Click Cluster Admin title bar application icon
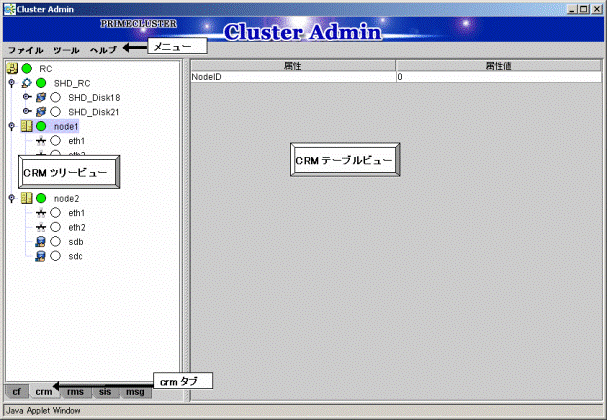 [10, 9]
